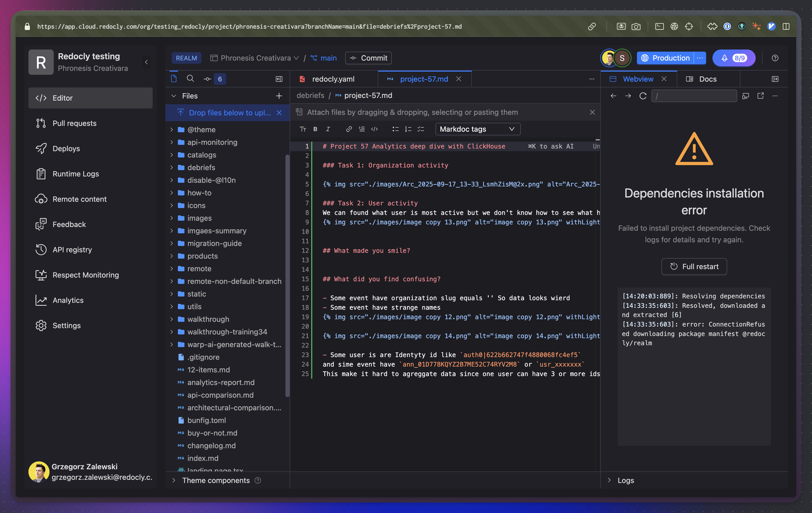Viewport: 812px width, 513px height.
Task: Collapse the file tree panel icon
Action: point(279,79)
